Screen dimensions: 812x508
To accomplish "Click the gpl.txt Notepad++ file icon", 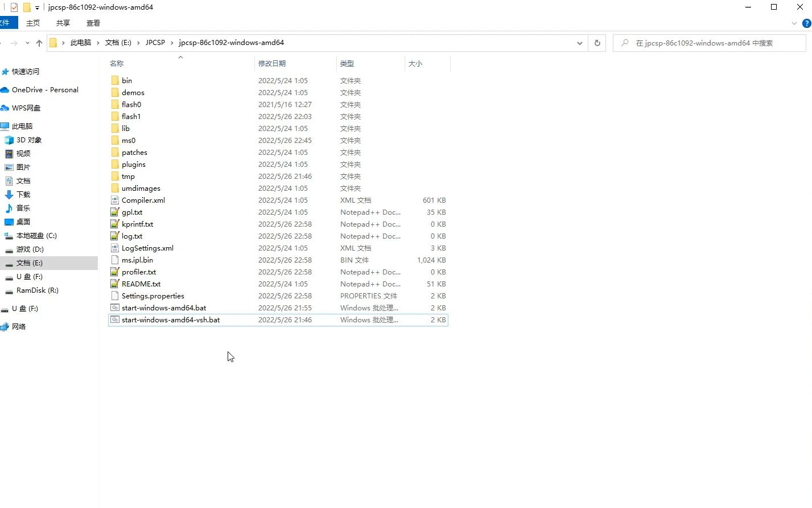I will click(115, 212).
